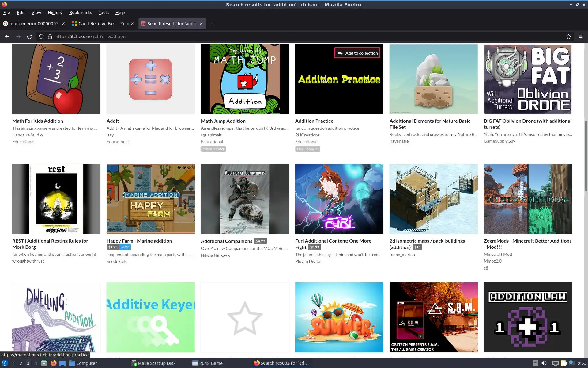Bookmark this page with star icon
The width and height of the screenshot is (588, 368).
coord(568,36)
